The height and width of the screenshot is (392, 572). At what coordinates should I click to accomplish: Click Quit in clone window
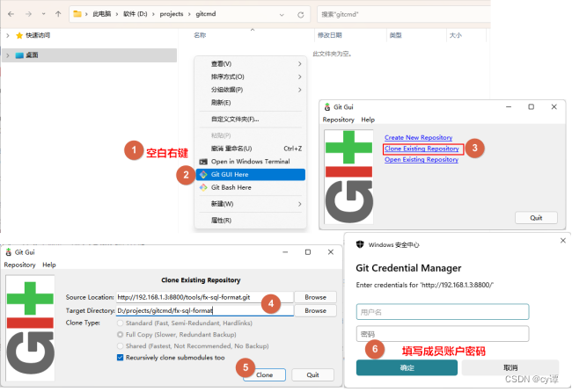[x=312, y=375]
